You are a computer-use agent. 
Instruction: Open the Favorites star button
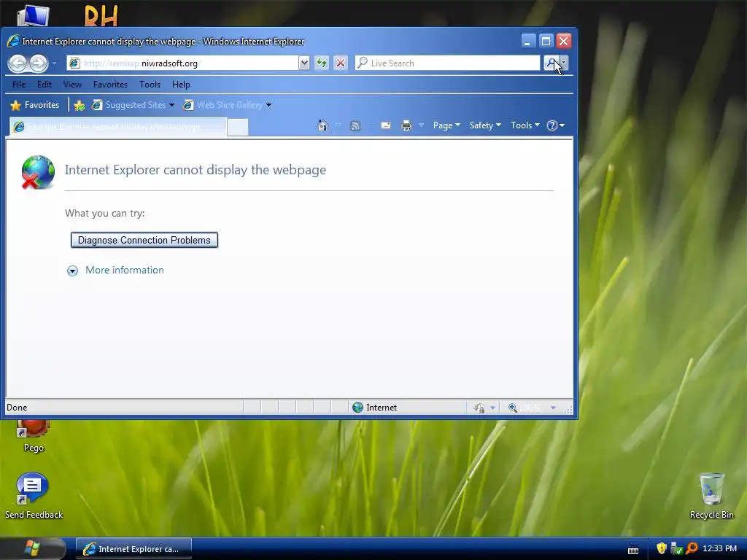point(35,105)
